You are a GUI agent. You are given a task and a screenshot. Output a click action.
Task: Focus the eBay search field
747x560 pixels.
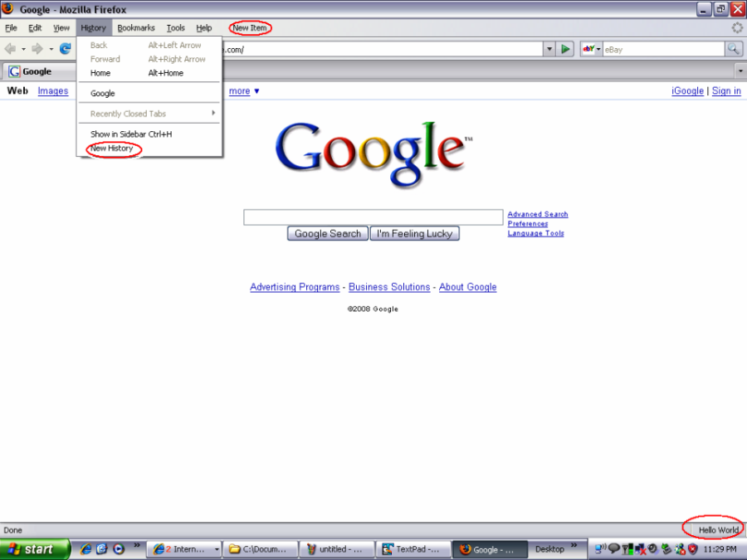[664, 49]
